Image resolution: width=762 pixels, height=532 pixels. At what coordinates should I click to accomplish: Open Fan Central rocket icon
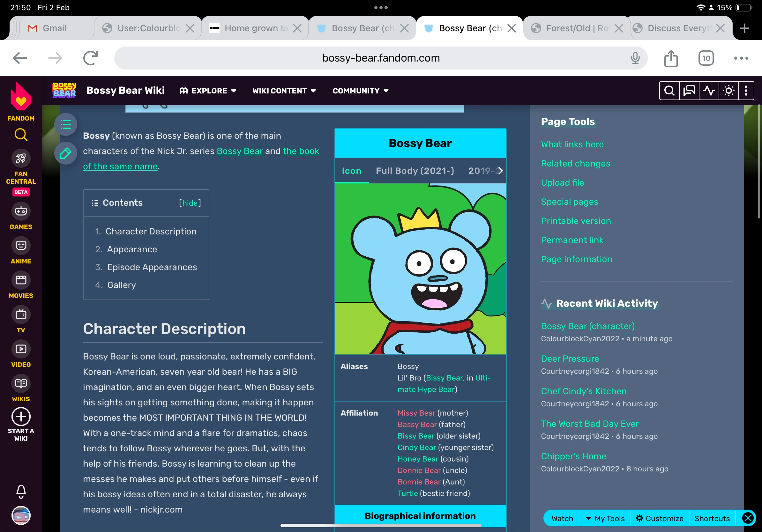pyautogui.click(x=21, y=158)
